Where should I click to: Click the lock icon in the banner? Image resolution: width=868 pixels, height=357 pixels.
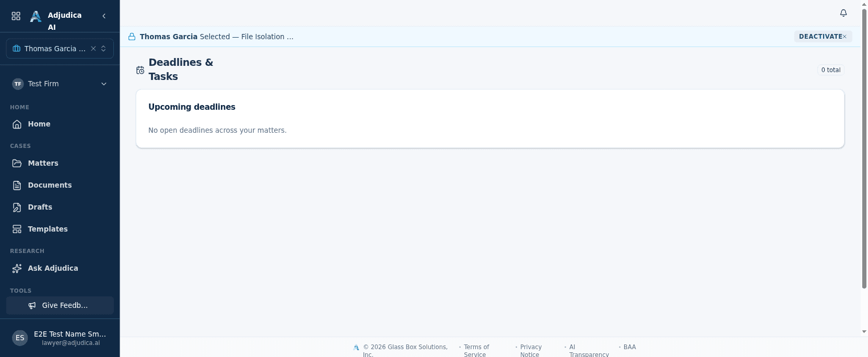pyautogui.click(x=132, y=37)
